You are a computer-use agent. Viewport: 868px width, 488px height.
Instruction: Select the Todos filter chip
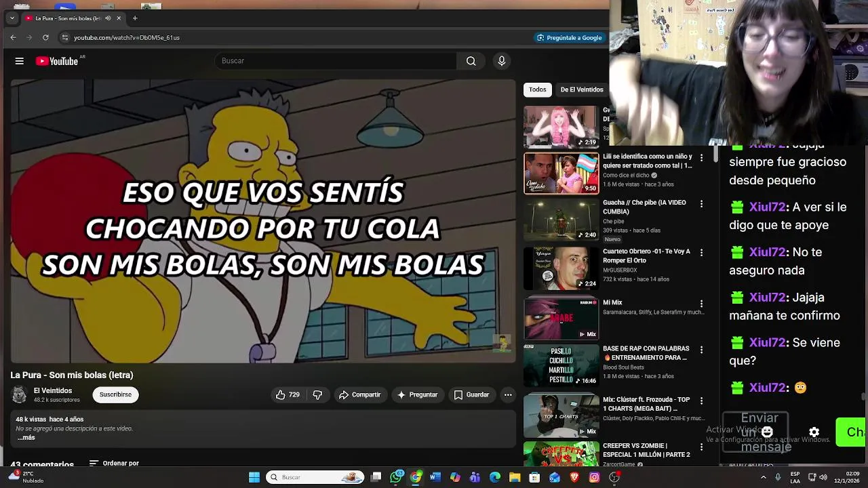tap(538, 89)
